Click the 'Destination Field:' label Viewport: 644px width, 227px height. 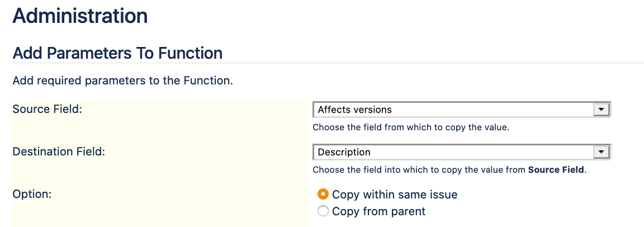[59, 152]
